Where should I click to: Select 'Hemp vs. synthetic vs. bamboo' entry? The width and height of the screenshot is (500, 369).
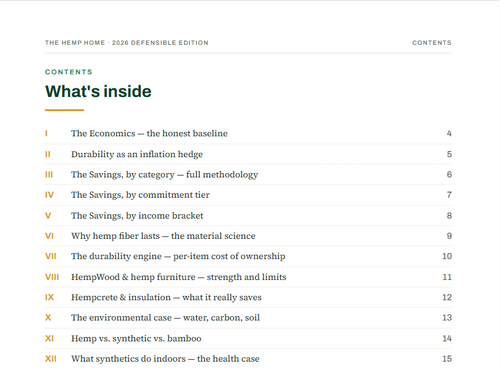tap(136, 339)
